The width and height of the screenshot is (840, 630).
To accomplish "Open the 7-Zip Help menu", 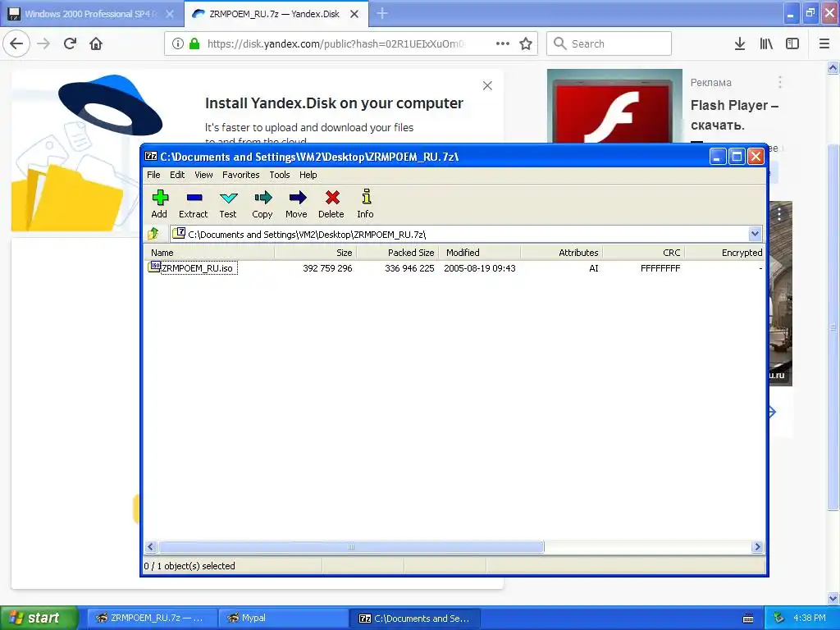I will click(308, 175).
